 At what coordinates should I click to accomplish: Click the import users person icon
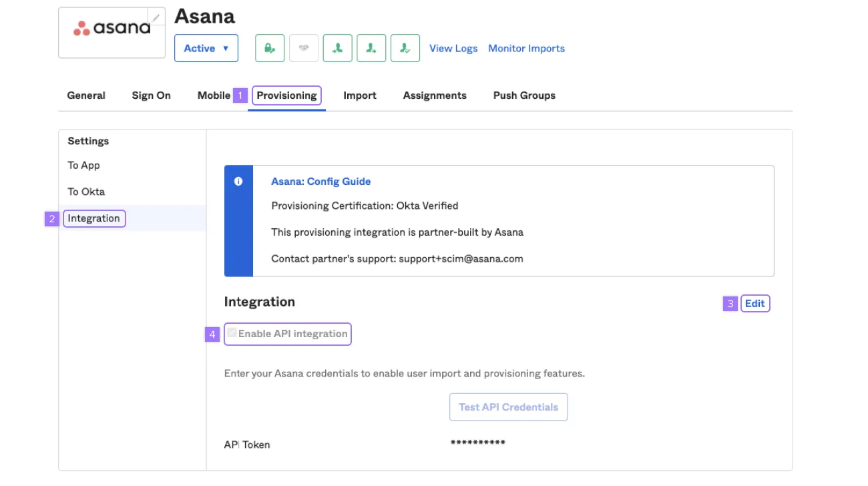pyautogui.click(x=338, y=48)
